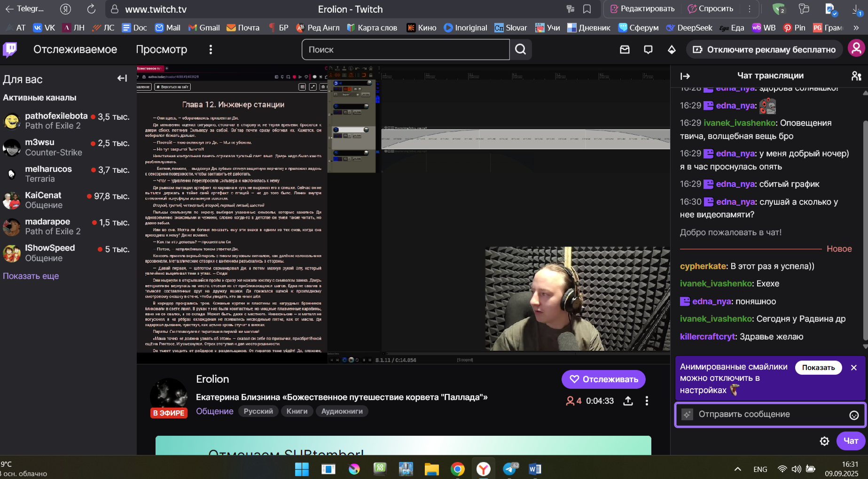Focus the 'Отправить сообщение' chat input
This screenshot has width=868, height=479.
point(770,415)
